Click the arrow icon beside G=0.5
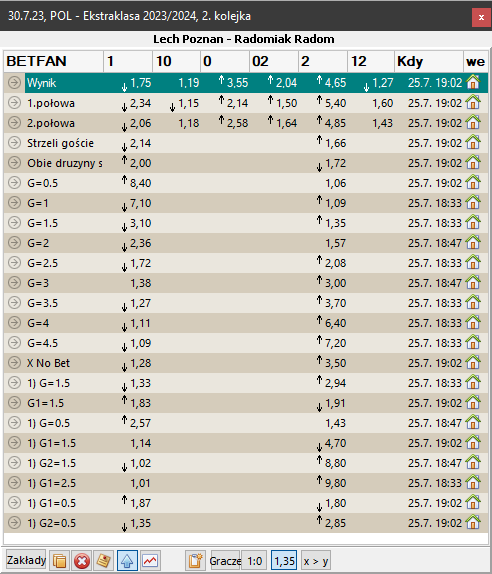 14,183
